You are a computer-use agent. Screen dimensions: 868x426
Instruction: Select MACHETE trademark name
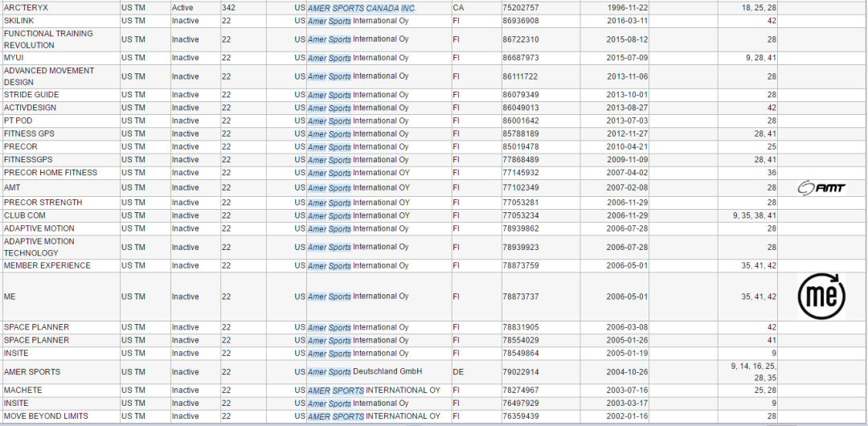(23, 391)
